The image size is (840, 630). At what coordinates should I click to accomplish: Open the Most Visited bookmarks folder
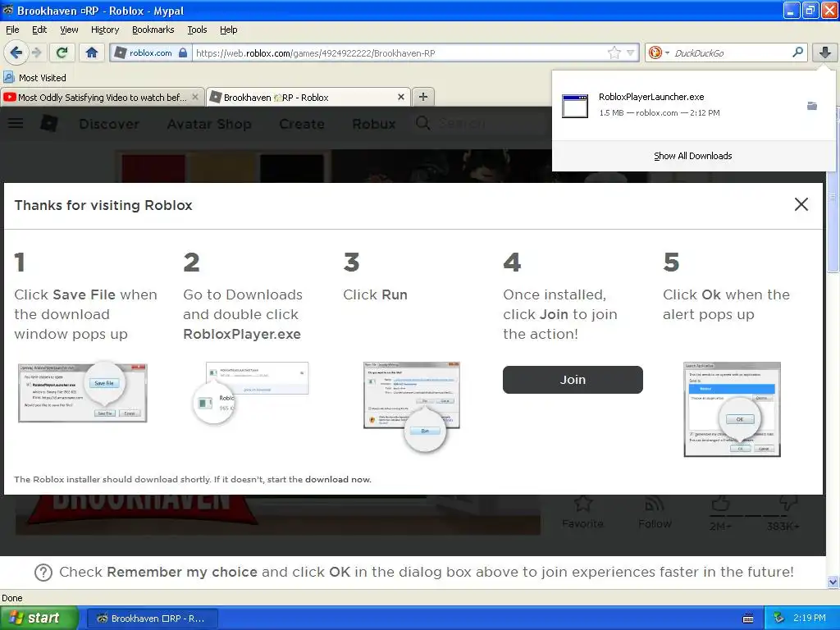click(x=35, y=78)
